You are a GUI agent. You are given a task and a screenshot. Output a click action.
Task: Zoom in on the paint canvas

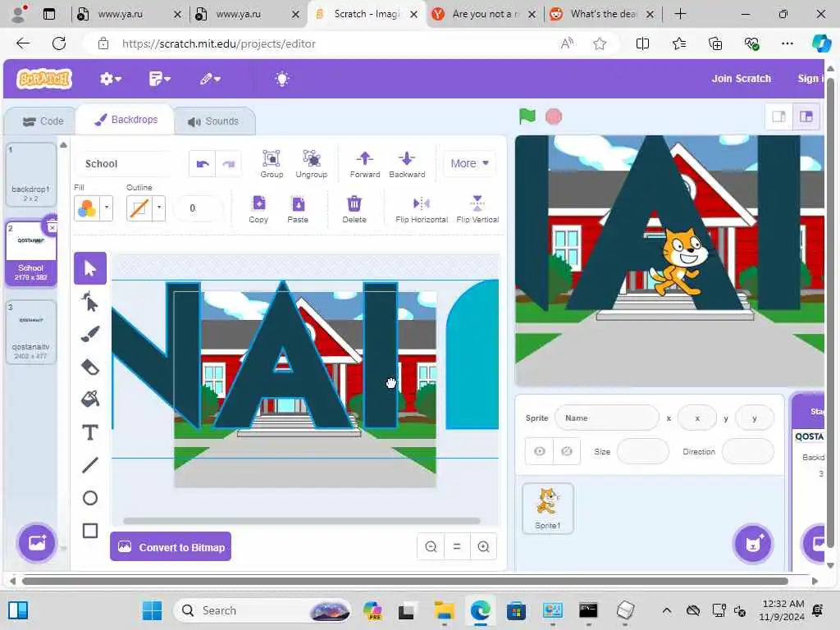coord(483,546)
